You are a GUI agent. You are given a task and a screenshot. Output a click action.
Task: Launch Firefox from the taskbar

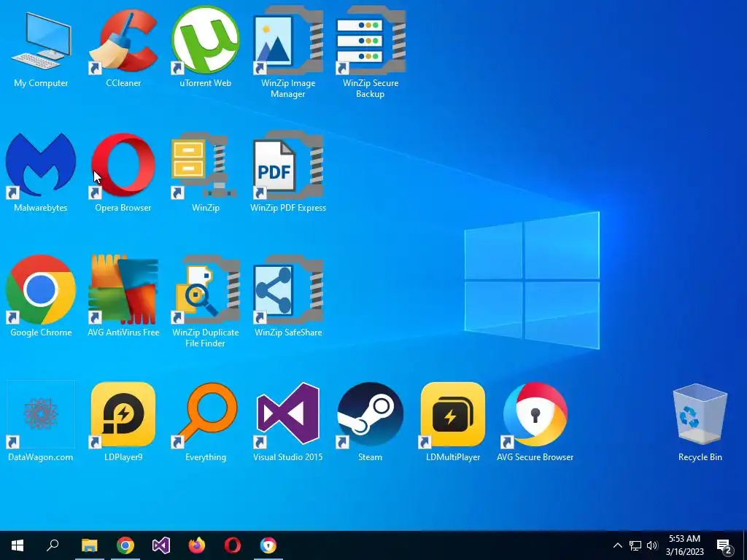click(x=197, y=545)
